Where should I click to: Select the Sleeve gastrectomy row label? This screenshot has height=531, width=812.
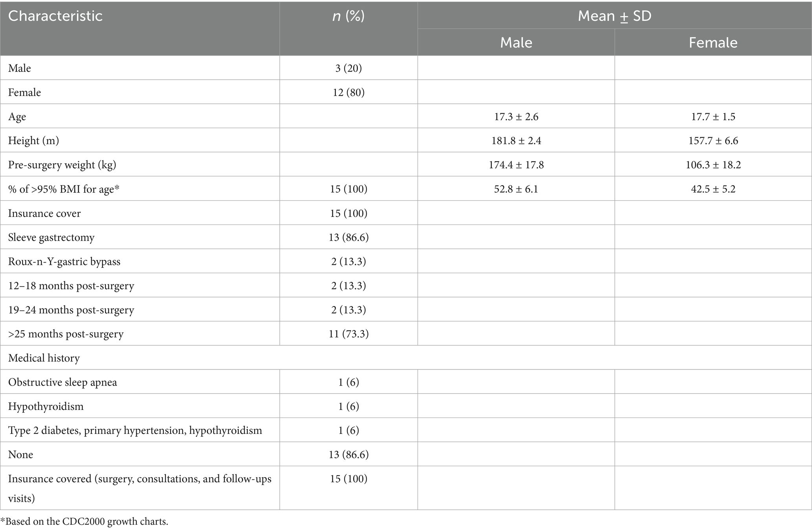[x=51, y=237]
